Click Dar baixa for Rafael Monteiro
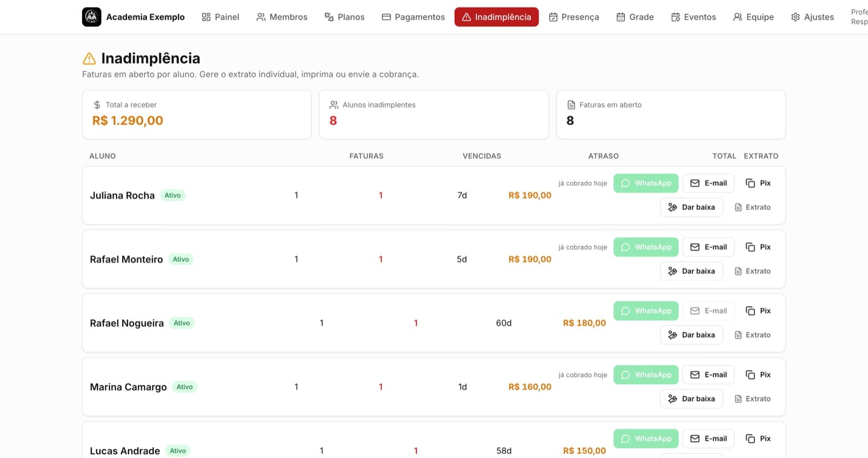The width and height of the screenshot is (868, 458). [692, 271]
